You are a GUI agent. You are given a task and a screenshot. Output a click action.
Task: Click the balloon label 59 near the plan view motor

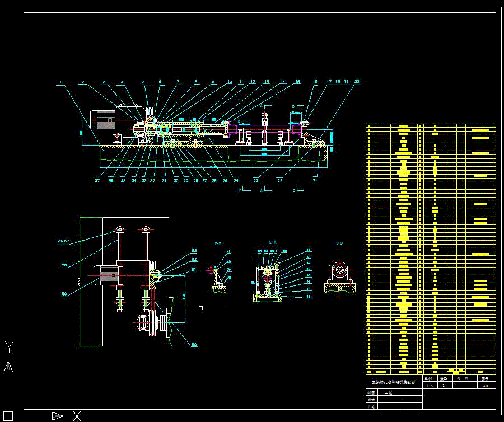tap(64, 294)
